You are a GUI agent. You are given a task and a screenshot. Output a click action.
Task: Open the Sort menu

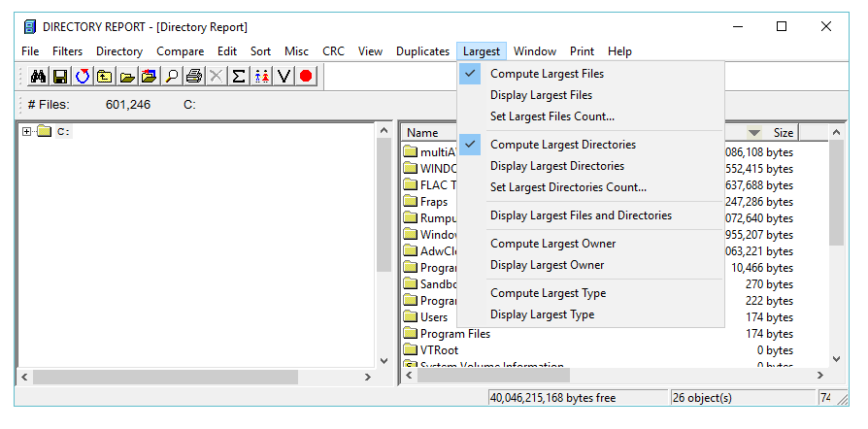coord(261,51)
